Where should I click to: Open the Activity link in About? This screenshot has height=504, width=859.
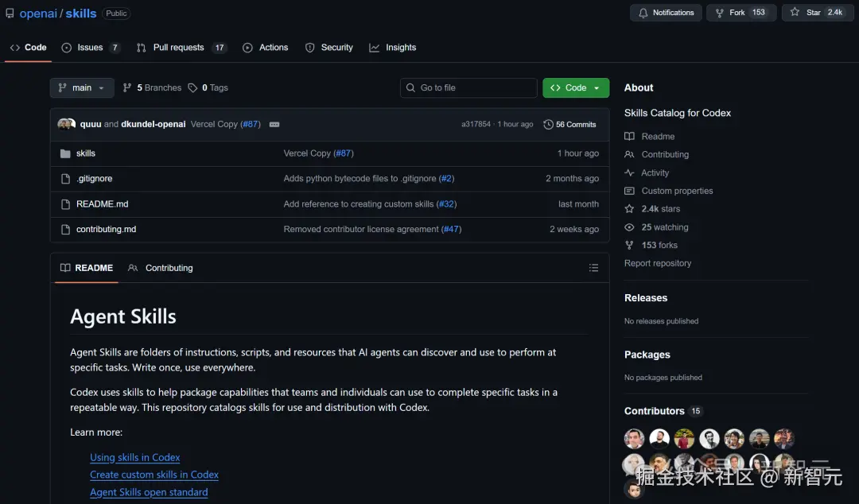647,173
